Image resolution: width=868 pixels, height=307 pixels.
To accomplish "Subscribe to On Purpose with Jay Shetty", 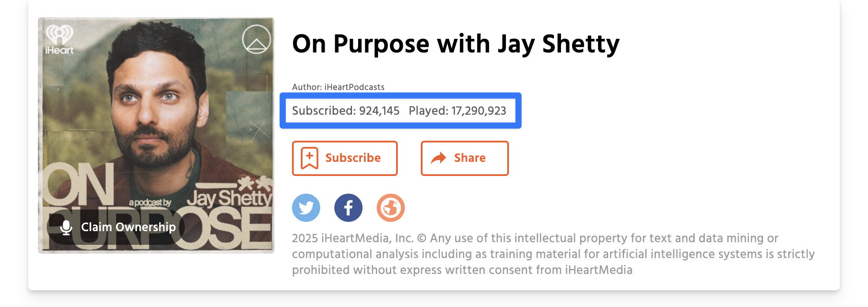I will tap(345, 158).
